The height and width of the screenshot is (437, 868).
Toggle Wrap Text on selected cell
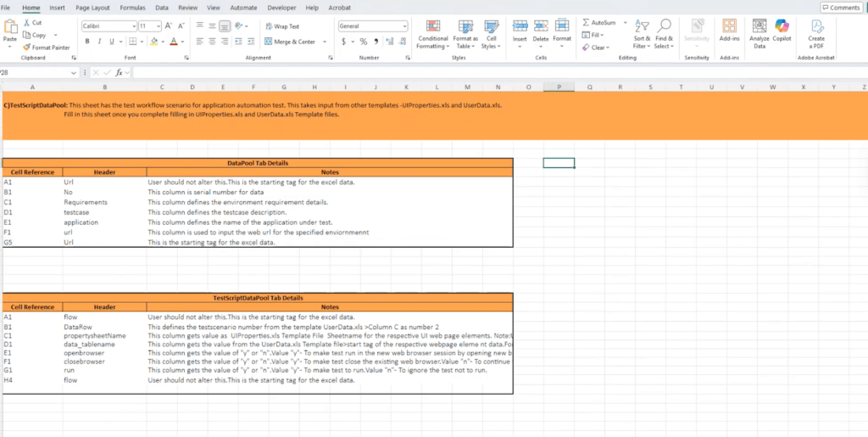pos(281,26)
